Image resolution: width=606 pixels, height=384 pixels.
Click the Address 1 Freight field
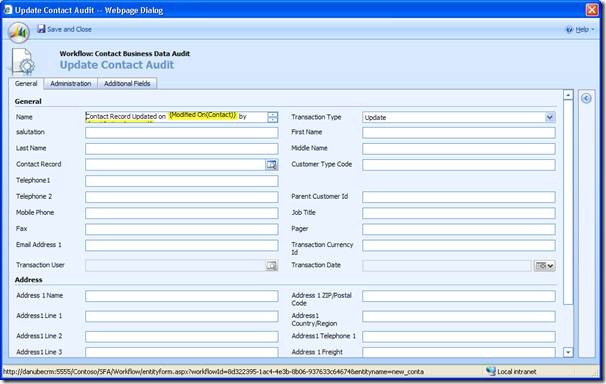pos(459,352)
